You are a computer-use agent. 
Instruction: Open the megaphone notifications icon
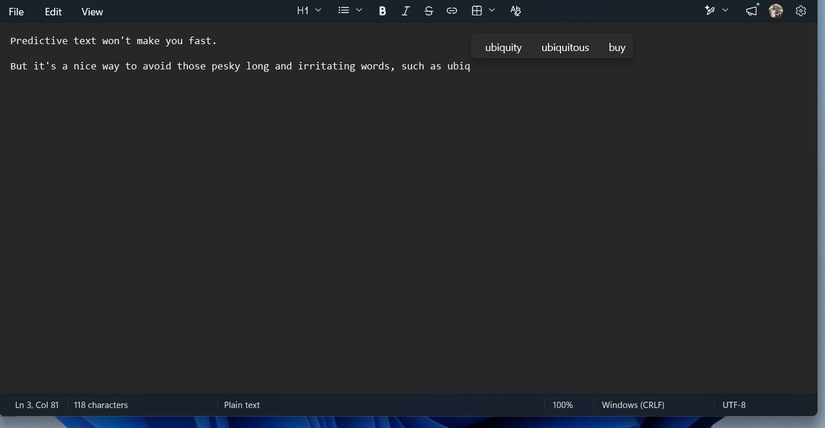[752, 11]
